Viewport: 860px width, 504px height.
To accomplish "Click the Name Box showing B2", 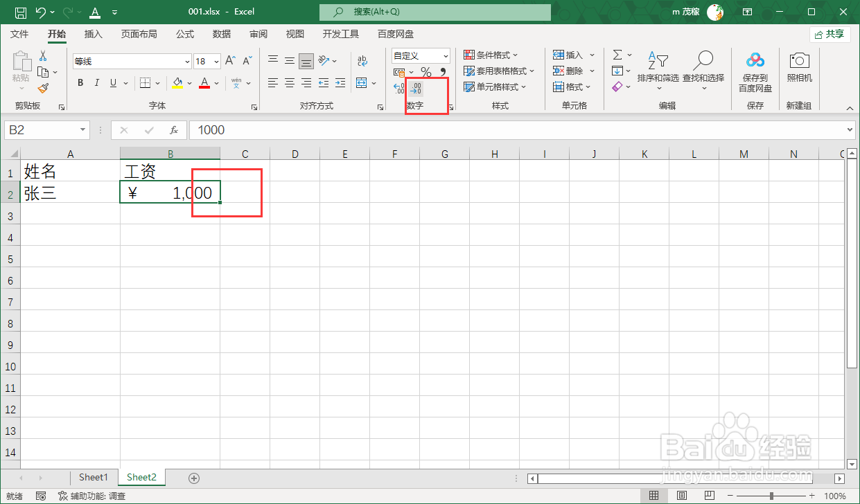I will click(x=40, y=130).
